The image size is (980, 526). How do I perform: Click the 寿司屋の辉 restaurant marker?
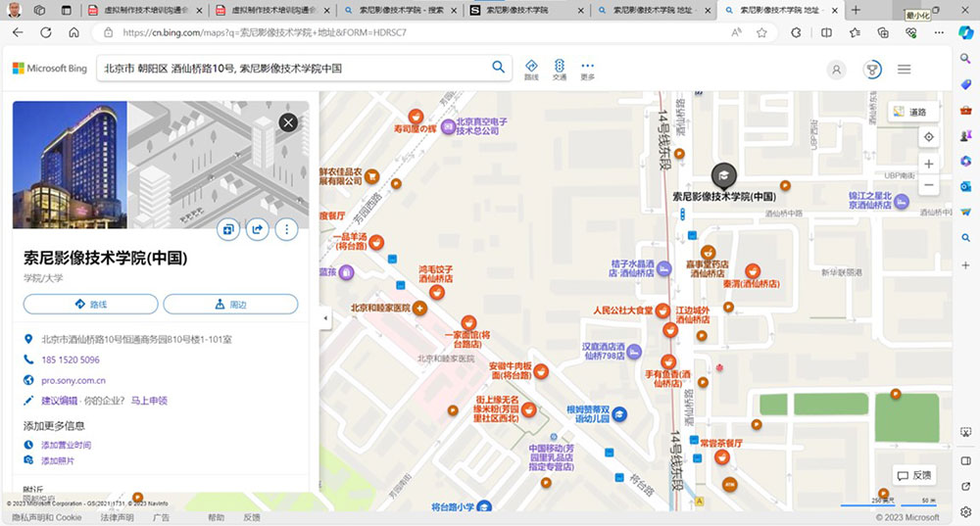pos(416,117)
